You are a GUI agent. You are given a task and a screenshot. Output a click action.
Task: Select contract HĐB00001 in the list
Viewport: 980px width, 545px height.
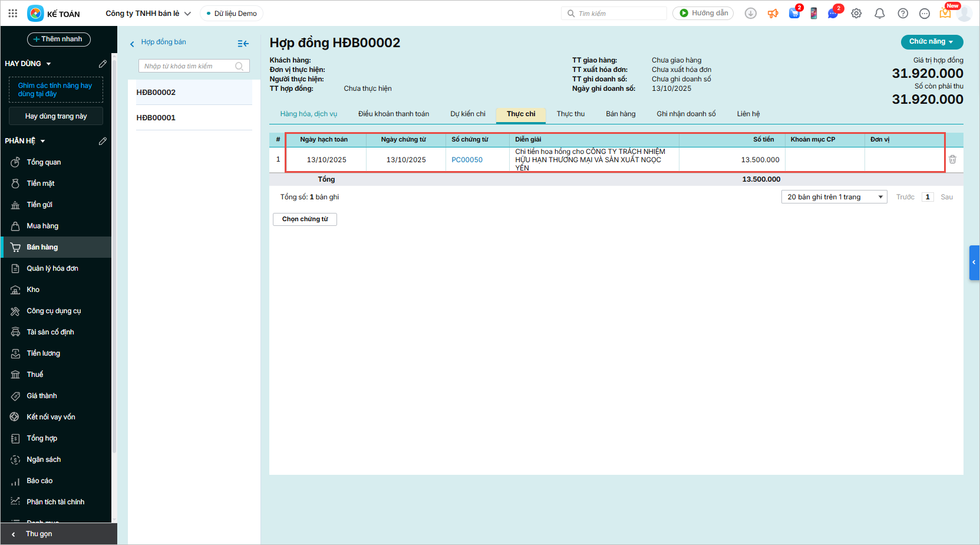[x=156, y=117]
